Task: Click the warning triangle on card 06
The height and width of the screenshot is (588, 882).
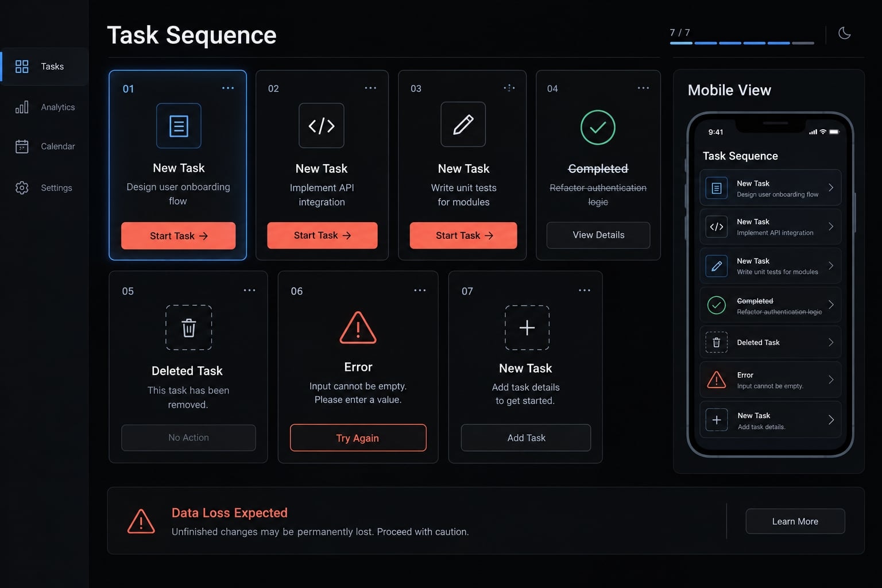Action: 358,328
